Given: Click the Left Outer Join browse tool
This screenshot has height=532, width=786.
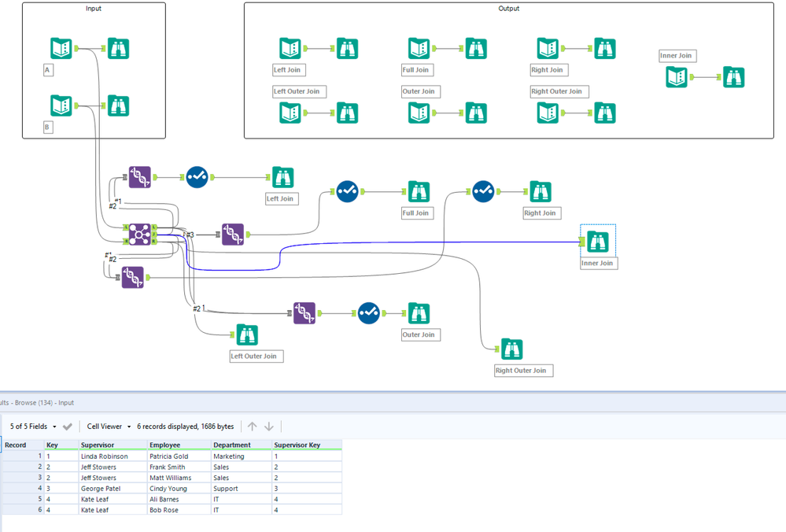Looking at the screenshot, I should pos(247,334).
